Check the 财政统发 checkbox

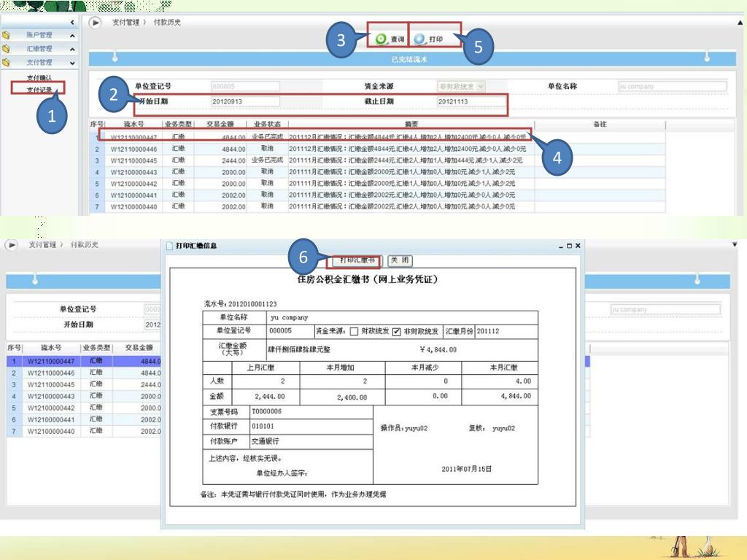(355, 331)
